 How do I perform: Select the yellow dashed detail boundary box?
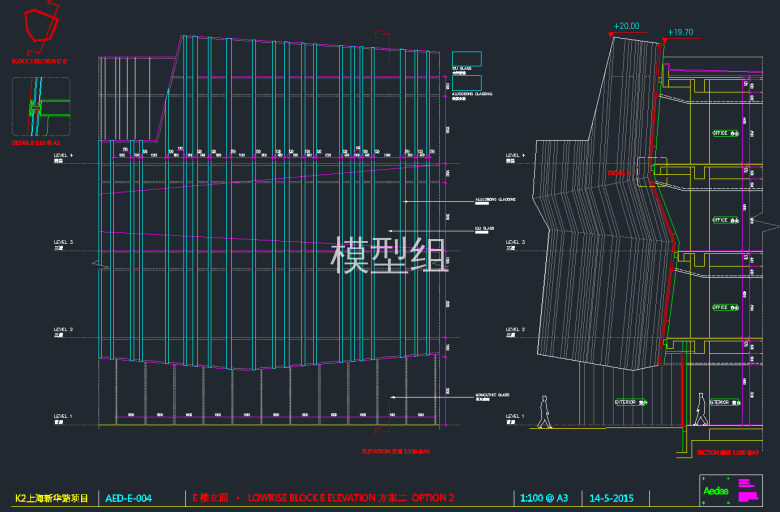point(652,172)
